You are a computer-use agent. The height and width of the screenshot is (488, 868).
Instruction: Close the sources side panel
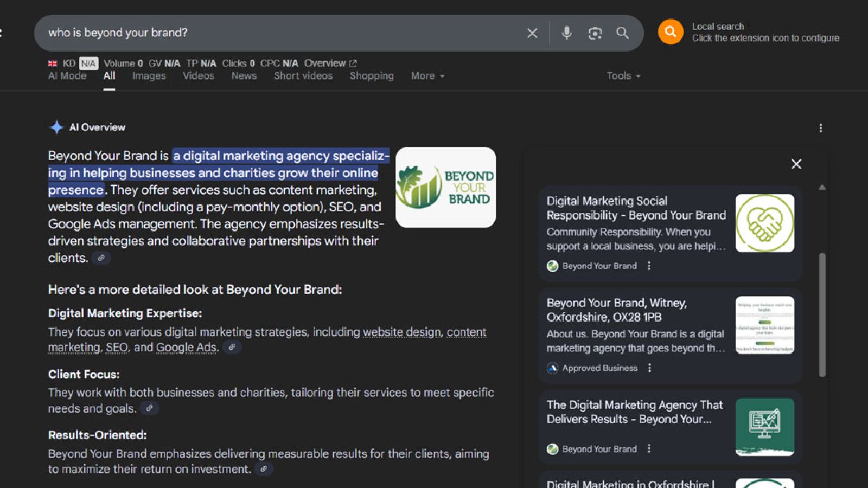[796, 164]
